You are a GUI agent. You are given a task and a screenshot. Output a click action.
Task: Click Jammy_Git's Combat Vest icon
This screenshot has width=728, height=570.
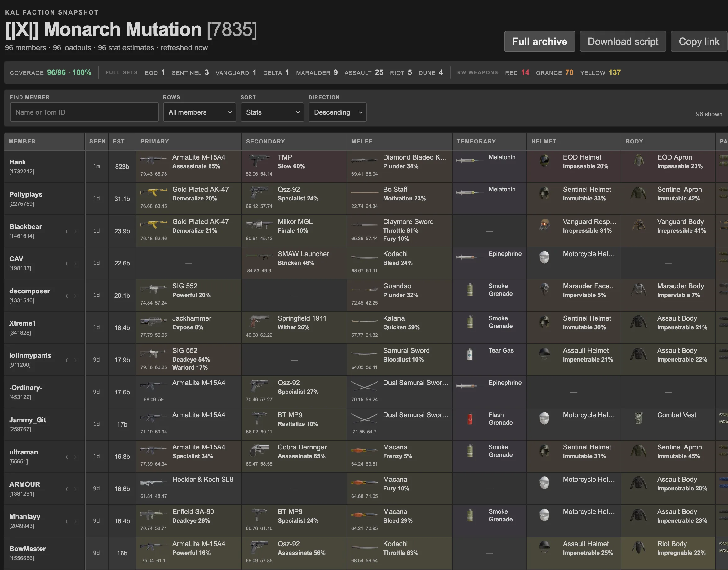(639, 419)
